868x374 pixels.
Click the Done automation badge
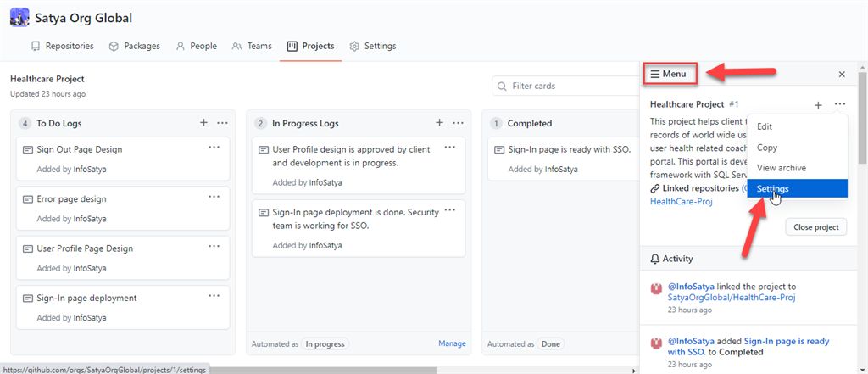point(551,344)
